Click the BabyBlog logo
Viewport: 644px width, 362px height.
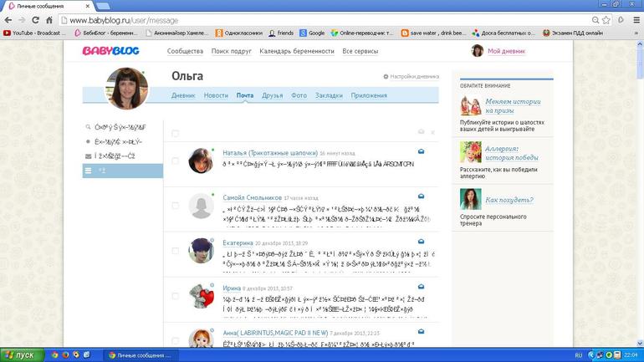click(x=111, y=51)
